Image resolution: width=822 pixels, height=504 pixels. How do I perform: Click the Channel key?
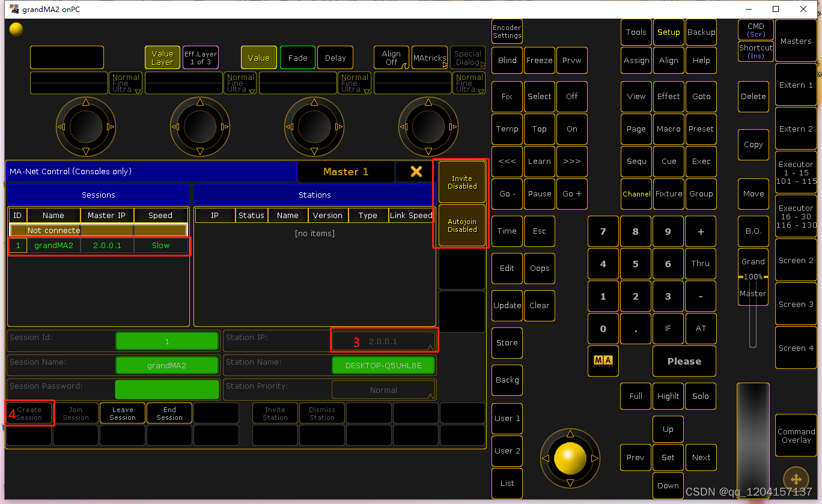[x=636, y=194]
